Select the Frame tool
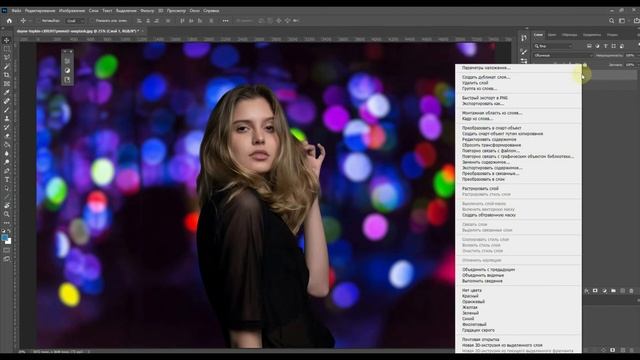 click(x=7, y=84)
